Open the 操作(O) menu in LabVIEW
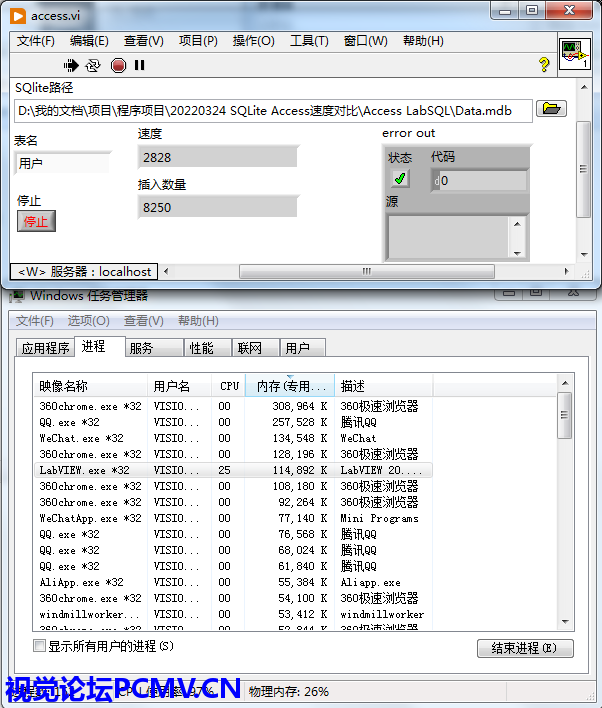Image resolution: width=602 pixels, height=708 pixels. point(253,41)
